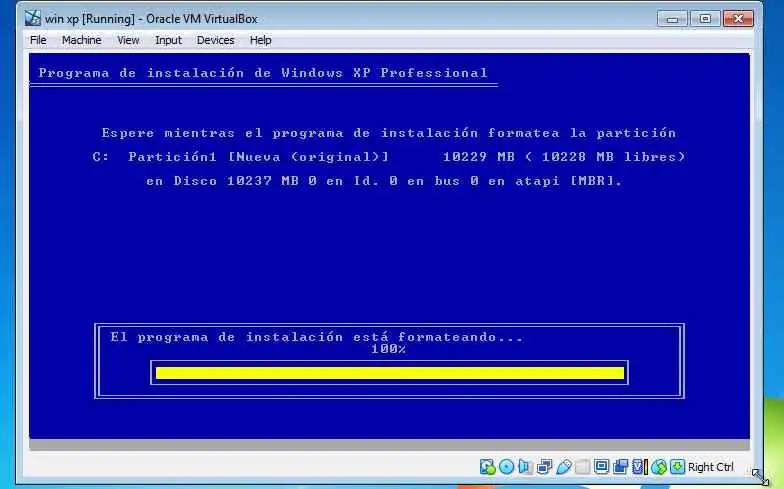Minimize the VirtualBox window
This screenshot has width=784, height=489.
coord(672,19)
